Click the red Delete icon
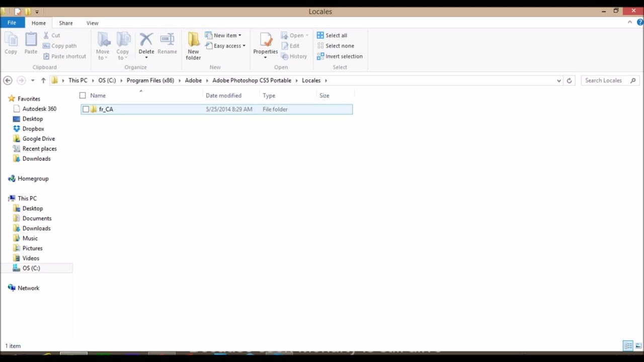 click(x=146, y=39)
